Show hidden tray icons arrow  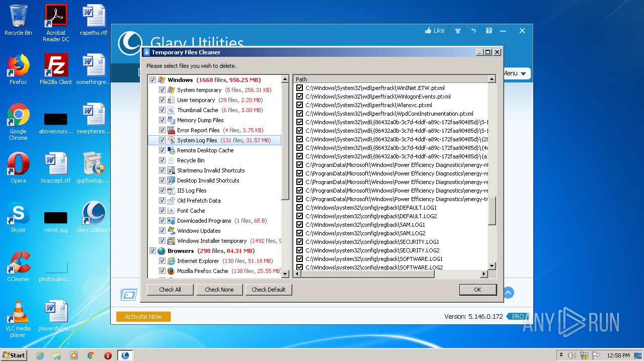[561, 355]
